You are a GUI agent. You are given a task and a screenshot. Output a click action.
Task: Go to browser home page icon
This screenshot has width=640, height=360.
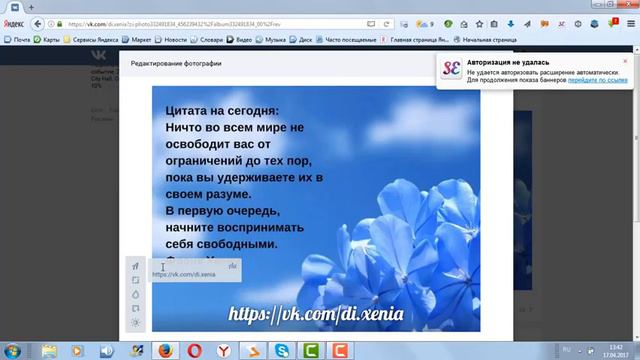point(464,24)
